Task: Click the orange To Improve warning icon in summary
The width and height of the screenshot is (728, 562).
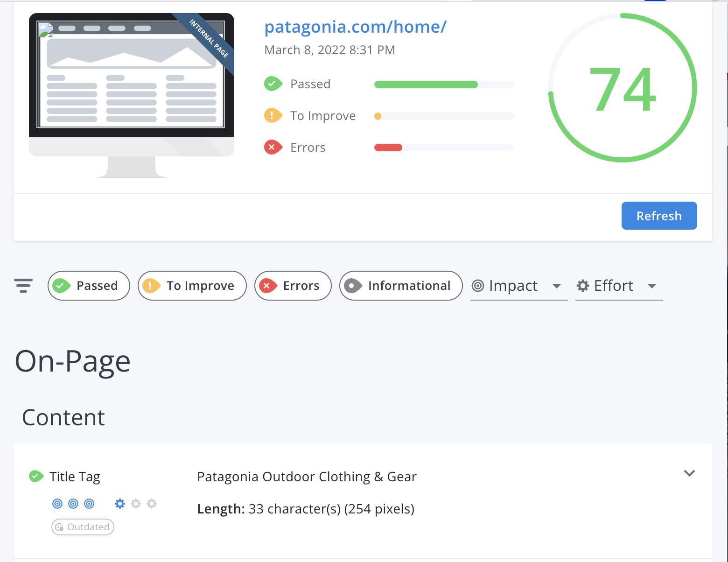Action: (273, 115)
